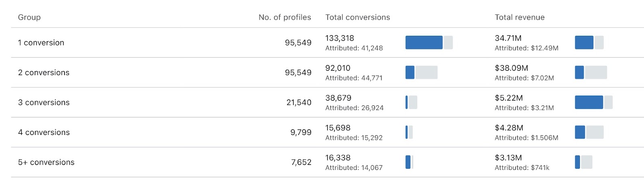Screen dimensions: 644x188
Task: Click the 133,318 total conversions value
Action: click(340, 38)
